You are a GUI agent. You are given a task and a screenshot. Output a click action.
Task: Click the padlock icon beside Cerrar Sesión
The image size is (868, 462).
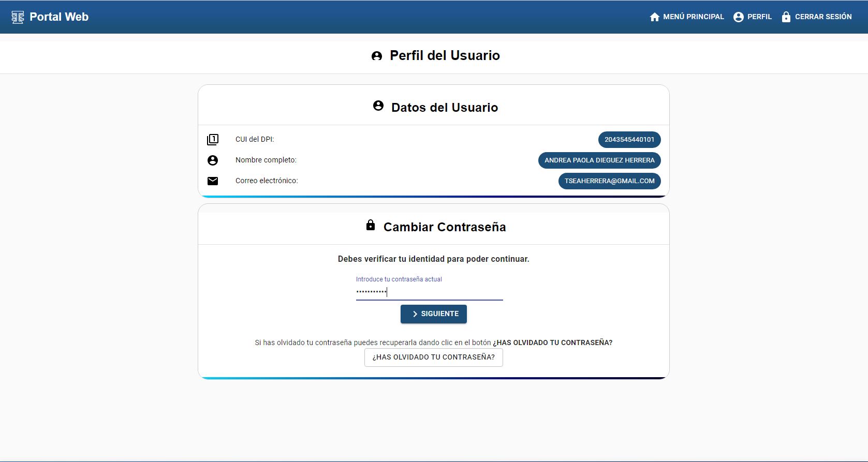click(786, 17)
